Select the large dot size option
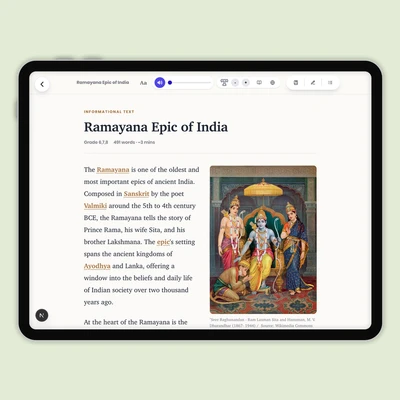This screenshot has width=400, height=400. point(246,83)
